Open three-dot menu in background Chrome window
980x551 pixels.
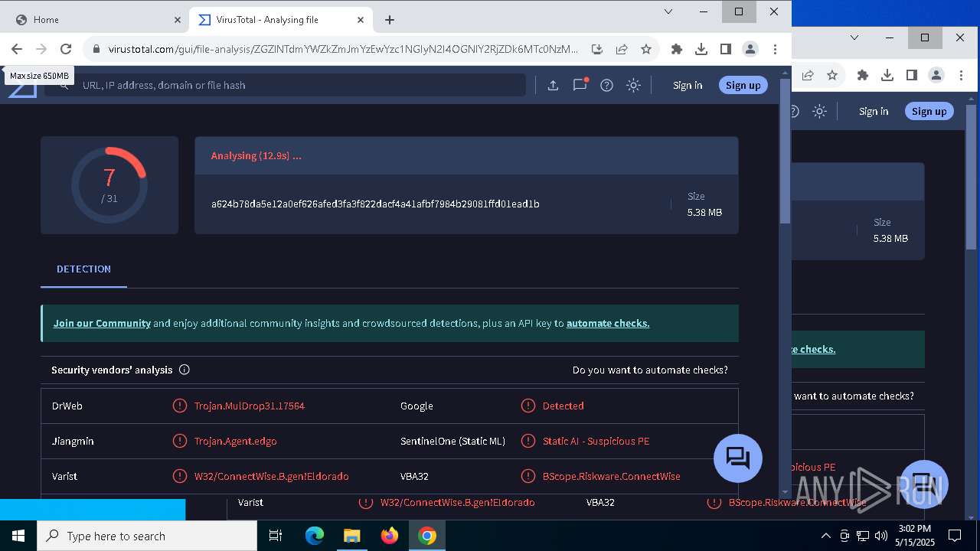click(961, 75)
